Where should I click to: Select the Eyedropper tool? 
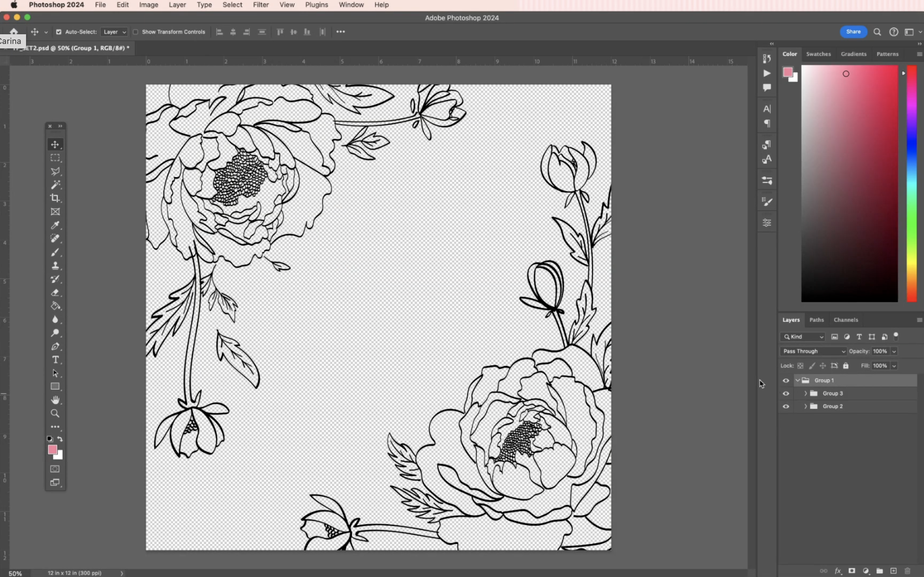[55, 225]
